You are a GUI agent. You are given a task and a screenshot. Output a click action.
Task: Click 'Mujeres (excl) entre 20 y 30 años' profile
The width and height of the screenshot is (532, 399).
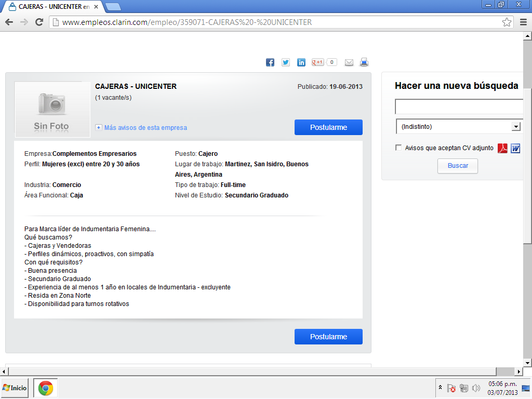click(x=91, y=164)
